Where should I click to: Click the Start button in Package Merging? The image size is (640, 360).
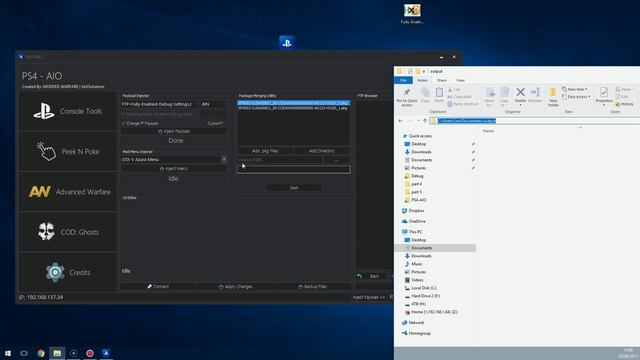[x=294, y=188]
